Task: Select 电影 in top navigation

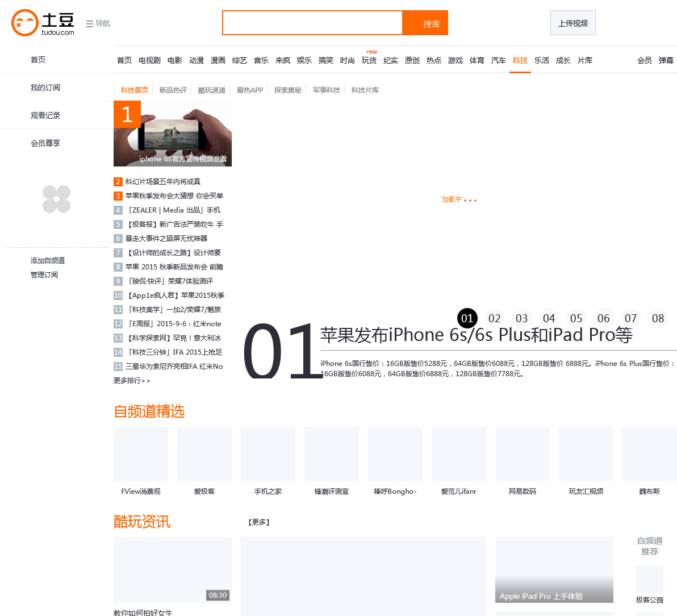Action: pos(175,60)
